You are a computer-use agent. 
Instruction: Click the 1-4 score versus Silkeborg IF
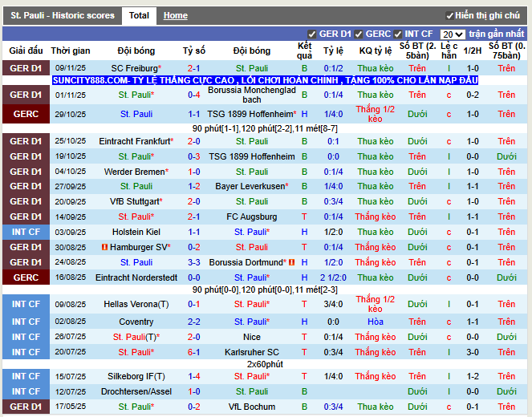[x=193, y=377]
